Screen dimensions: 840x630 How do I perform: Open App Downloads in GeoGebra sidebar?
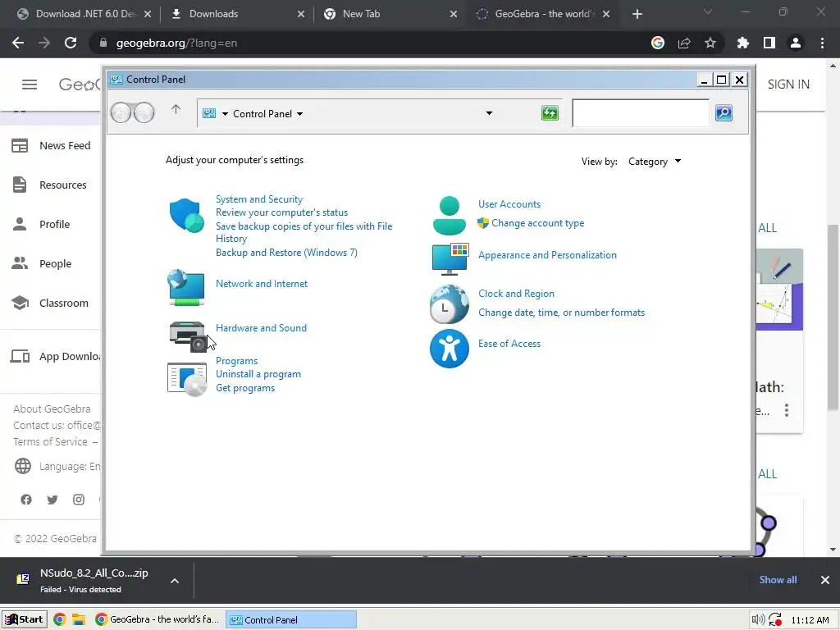(x=55, y=356)
